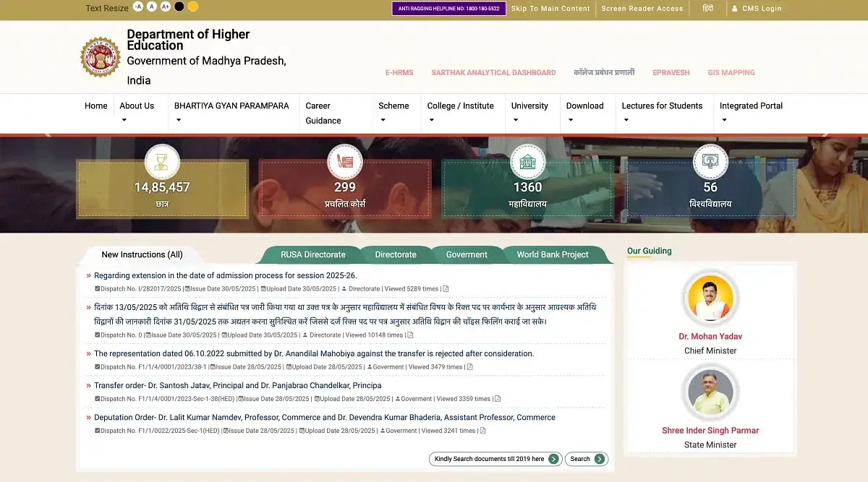The image size is (868, 482).
Task: Open PDF icon for Dispatch No. 0 row
Action: pyautogui.click(x=410, y=335)
